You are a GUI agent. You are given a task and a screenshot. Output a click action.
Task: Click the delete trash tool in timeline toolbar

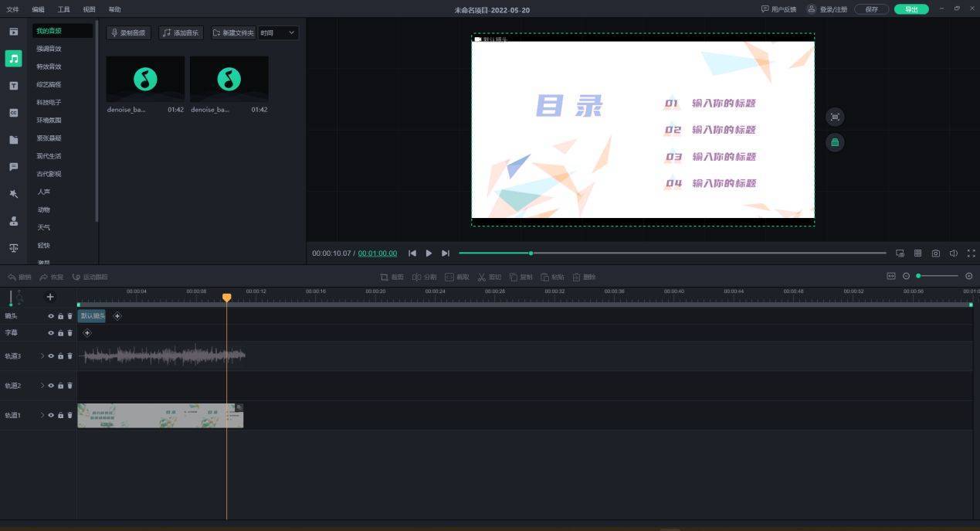584,277
